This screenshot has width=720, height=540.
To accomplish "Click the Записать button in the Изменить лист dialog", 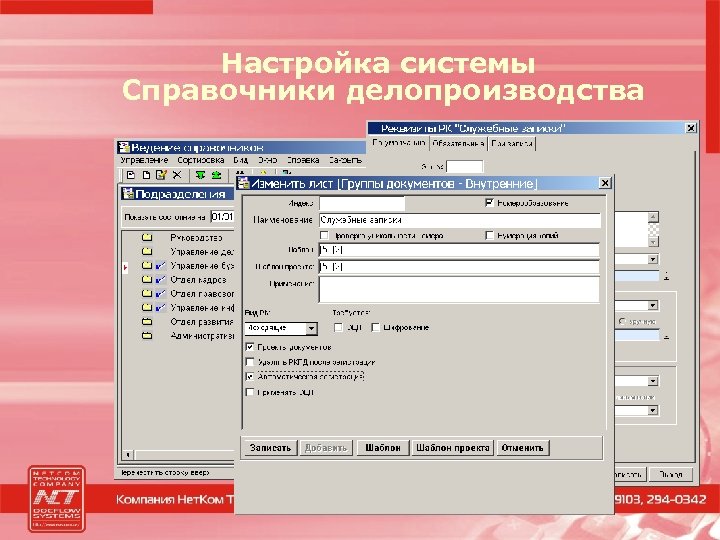I will [270, 448].
